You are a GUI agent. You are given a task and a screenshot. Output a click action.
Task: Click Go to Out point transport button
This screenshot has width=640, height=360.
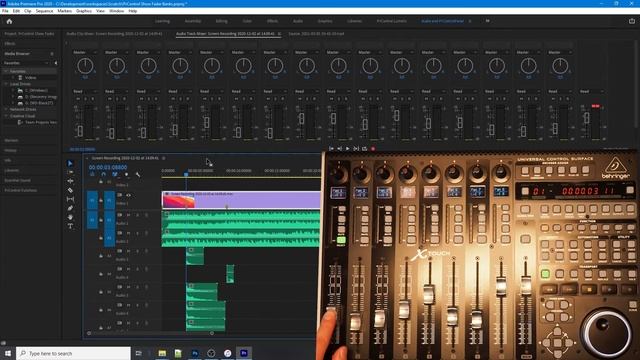340,149
